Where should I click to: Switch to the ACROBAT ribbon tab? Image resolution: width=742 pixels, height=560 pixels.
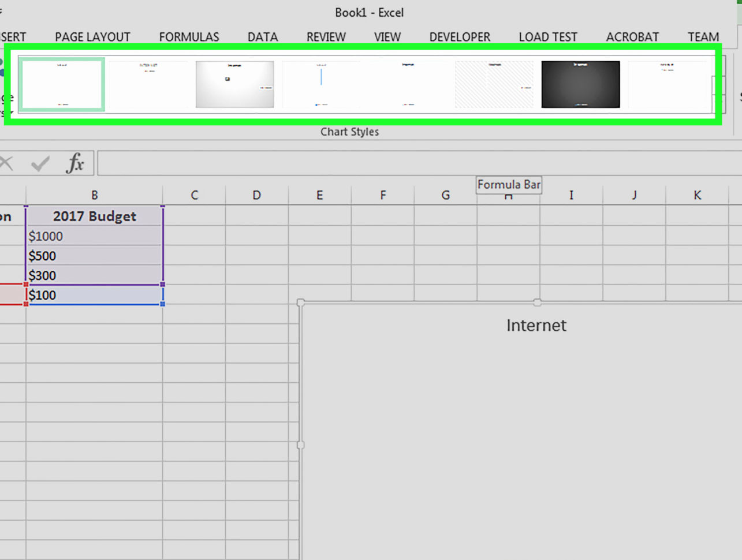point(632,36)
